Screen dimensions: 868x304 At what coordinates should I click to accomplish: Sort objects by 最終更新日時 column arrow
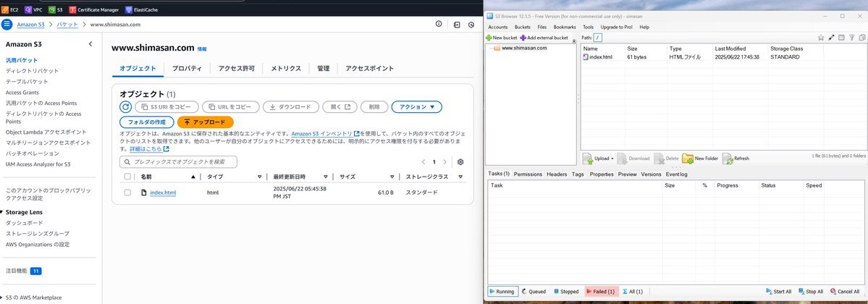point(326,177)
